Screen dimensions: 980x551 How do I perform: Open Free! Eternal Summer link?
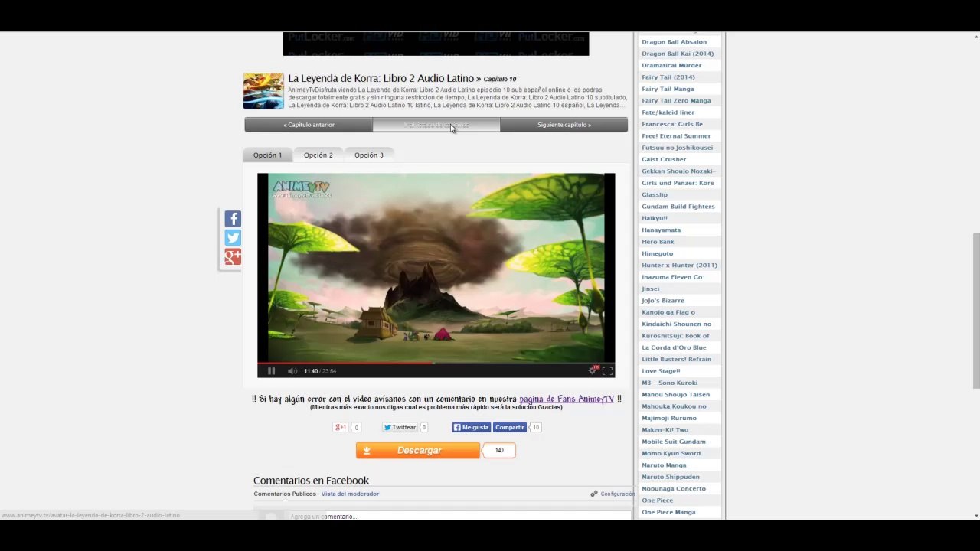[x=676, y=136]
